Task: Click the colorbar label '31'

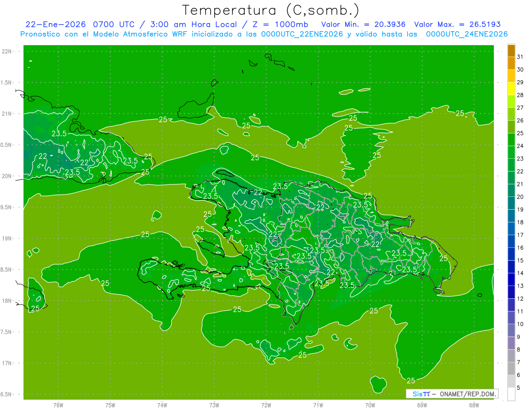Action: click(x=520, y=57)
